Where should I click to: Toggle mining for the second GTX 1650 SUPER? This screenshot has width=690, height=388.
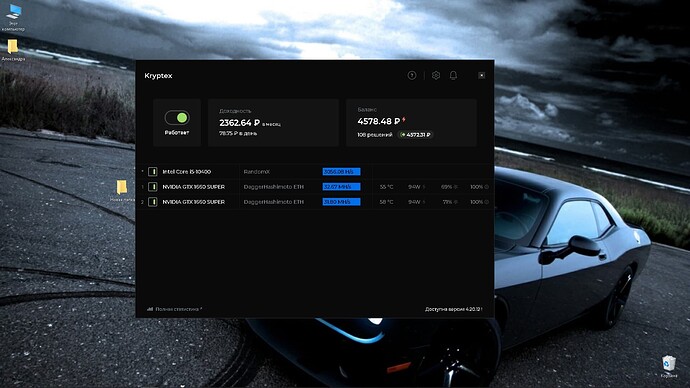153,202
